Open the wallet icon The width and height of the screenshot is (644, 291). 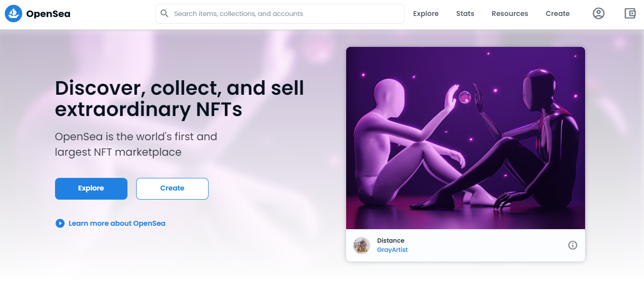[630, 14]
